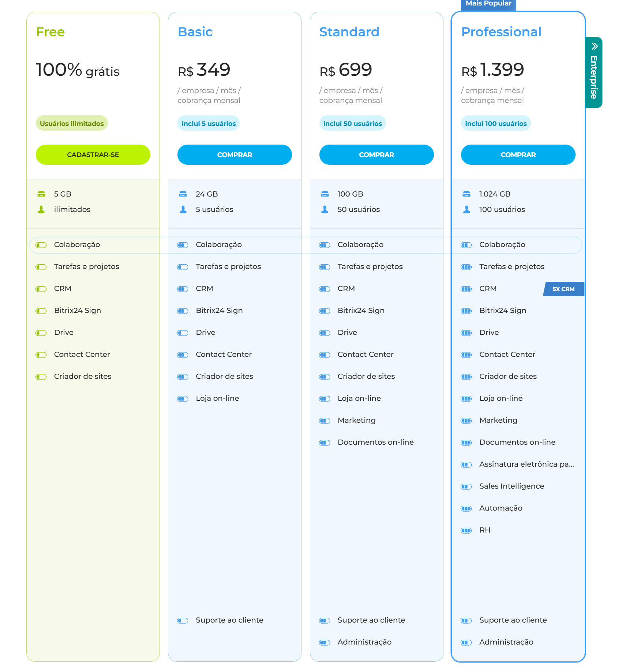Click the 'Mais Popular' label tab
The image size is (622, 672).
(488, 4)
